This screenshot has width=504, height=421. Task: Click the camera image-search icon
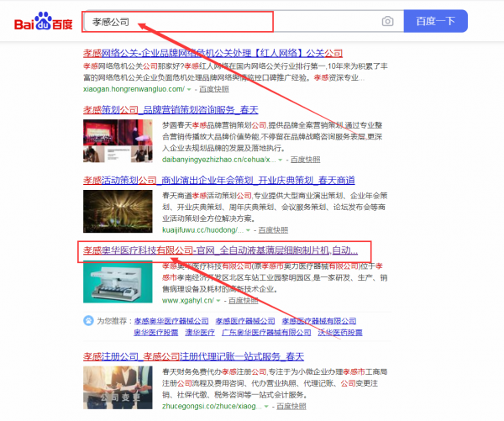point(387,21)
